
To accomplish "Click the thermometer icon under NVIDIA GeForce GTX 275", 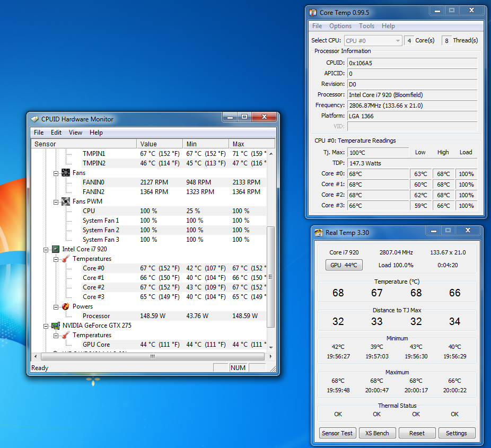I will 66,335.
